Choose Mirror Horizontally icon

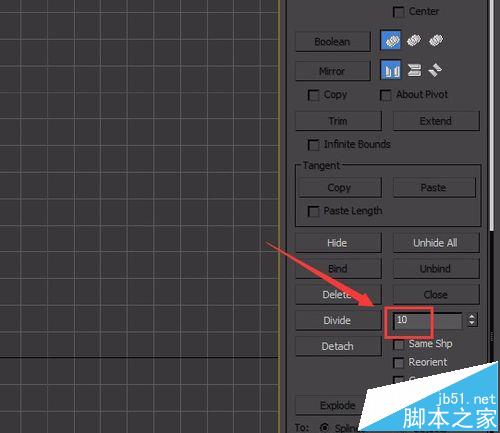tap(391, 70)
